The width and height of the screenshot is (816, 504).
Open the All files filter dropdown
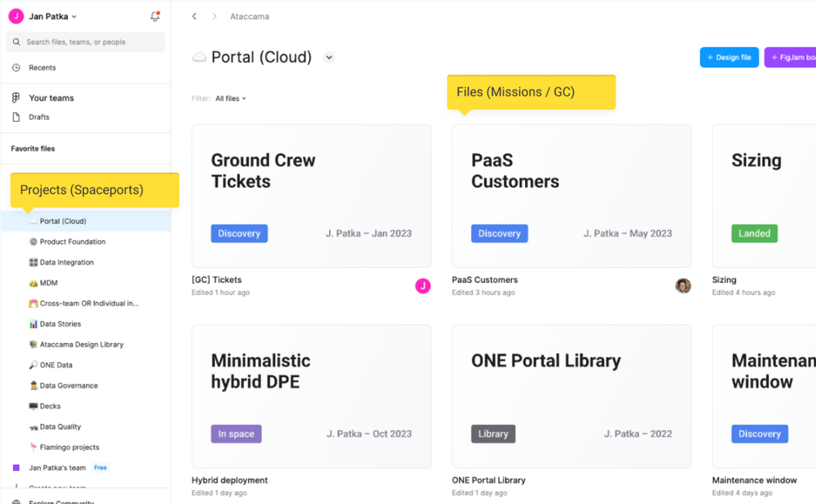pos(231,99)
